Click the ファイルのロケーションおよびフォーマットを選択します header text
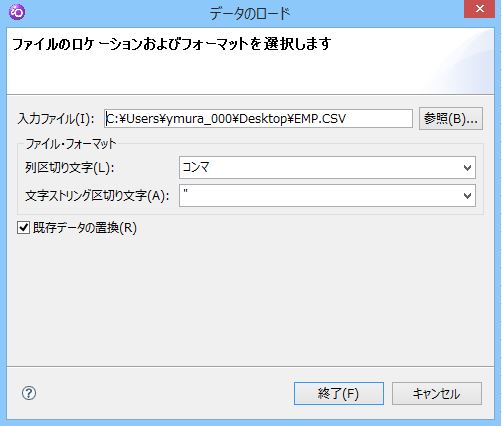This screenshot has width=502, height=426. pos(172,44)
